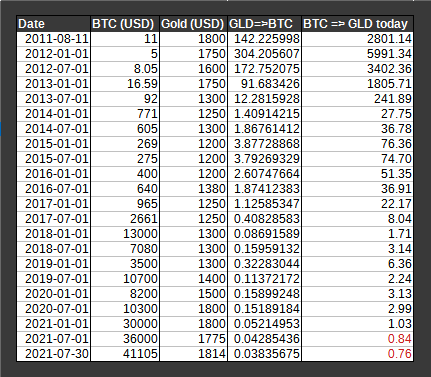Select value cell 5991.34

[358, 54]
